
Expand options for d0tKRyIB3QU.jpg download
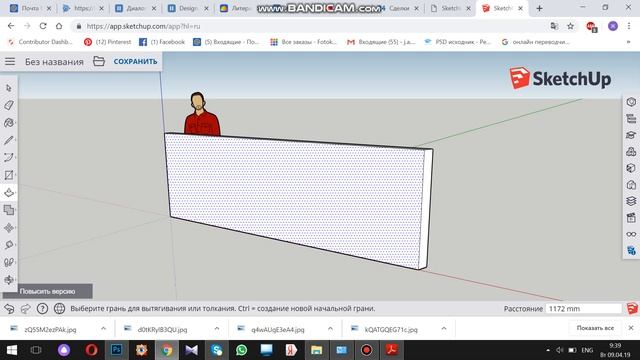(x=217, y=329)
